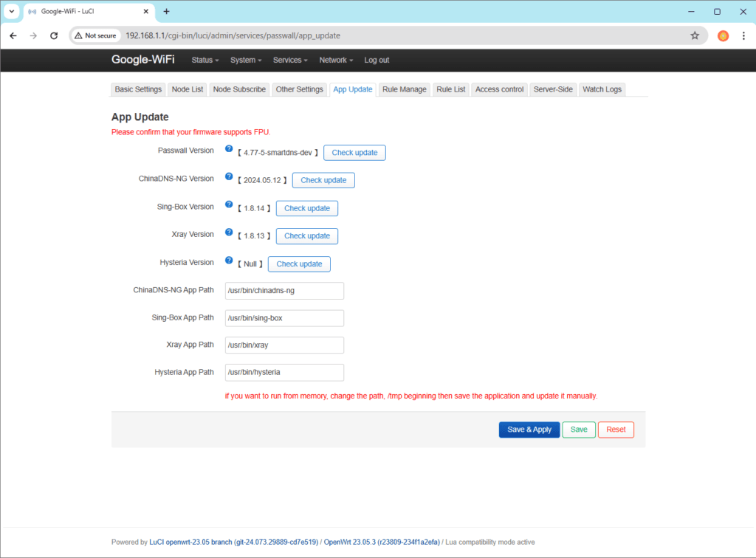Switch to the Rule Manage tab
Image resolution: width=756 pixels, height=558 pixels.
[404, 89]
